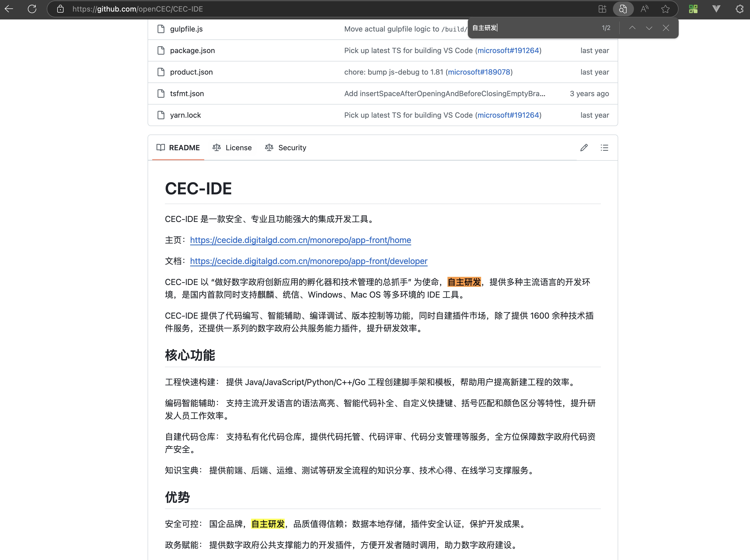Open the Vue devtools extension icon
750x560 pixels.
pos(716,9)
